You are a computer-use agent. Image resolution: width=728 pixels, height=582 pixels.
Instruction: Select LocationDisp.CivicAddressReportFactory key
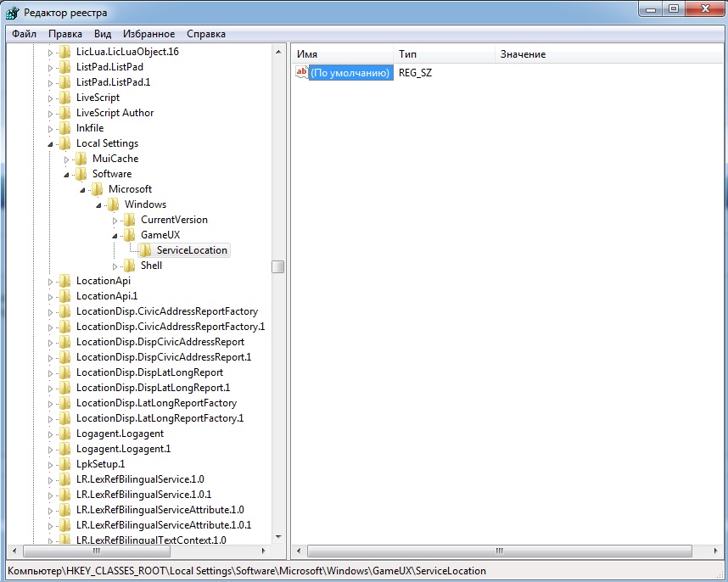click(167, 311)
